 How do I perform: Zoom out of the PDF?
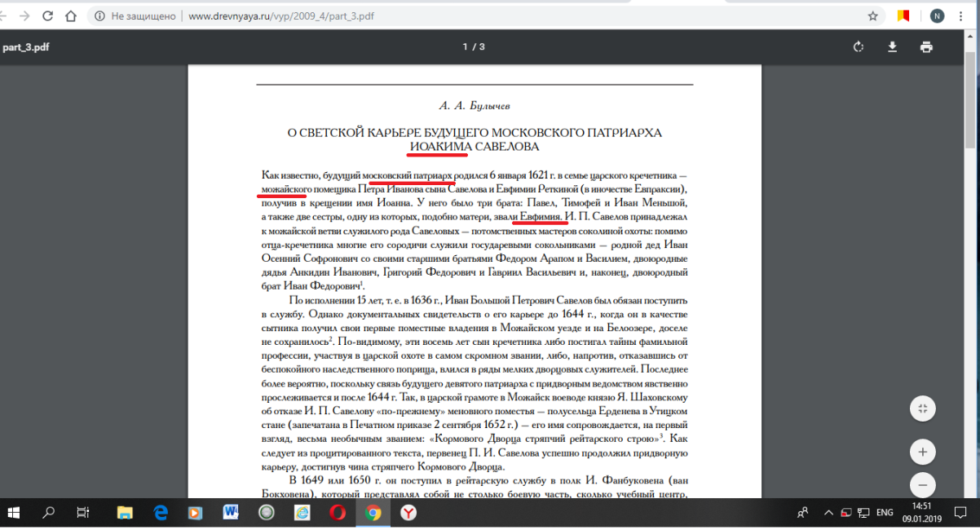coord(923,484)
